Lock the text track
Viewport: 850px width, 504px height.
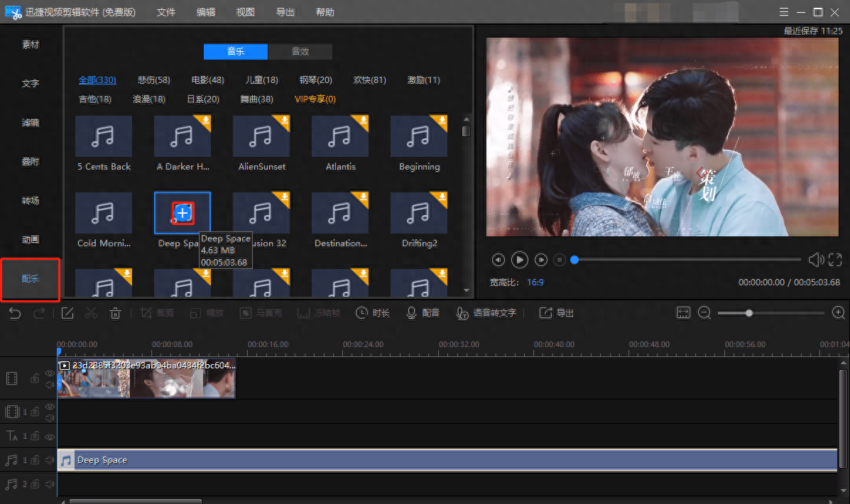[34, 436]
